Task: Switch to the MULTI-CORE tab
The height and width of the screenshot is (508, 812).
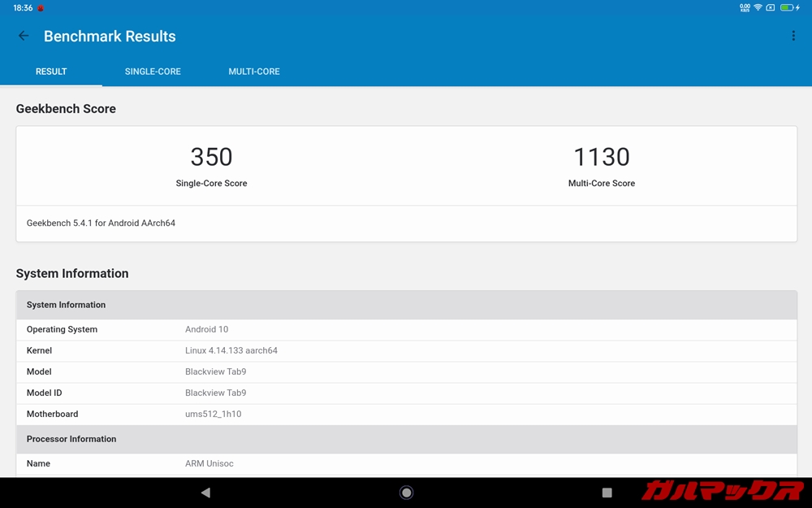Action: pos(254,72)
